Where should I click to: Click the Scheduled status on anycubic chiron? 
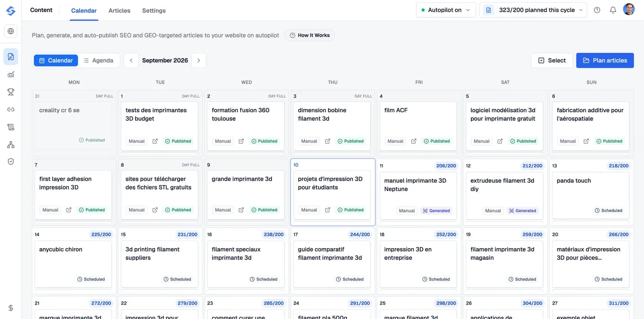[91, 279]
